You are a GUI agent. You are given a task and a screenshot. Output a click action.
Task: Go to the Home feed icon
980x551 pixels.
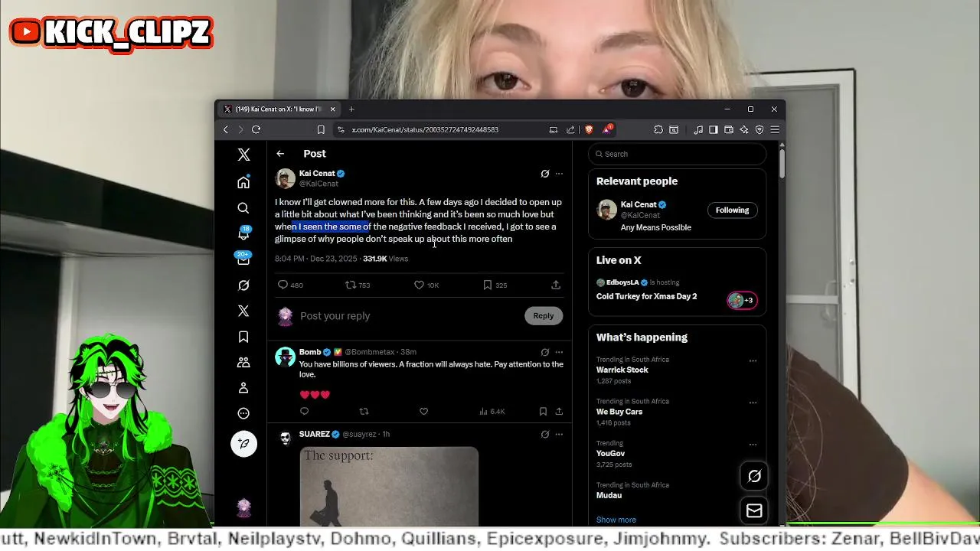click(x=243, y=182)
